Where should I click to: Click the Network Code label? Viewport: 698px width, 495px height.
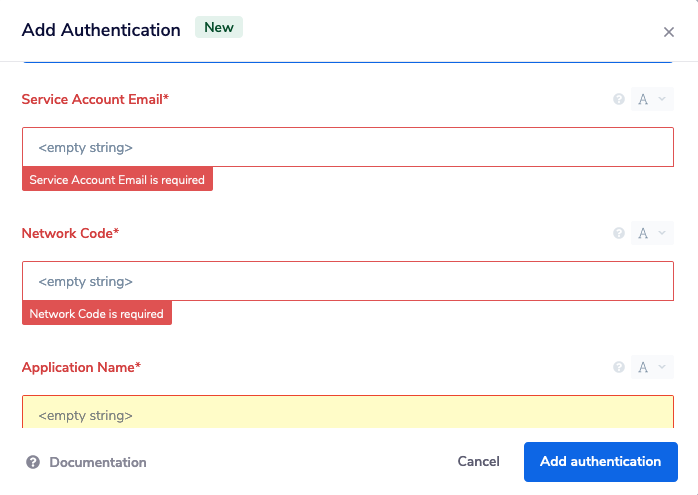[70, 233]
